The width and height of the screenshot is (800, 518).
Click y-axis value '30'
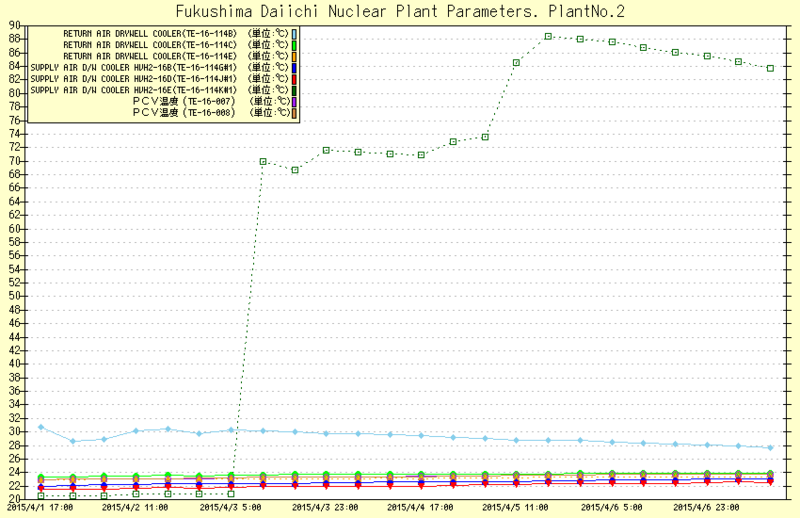[14, 432]
